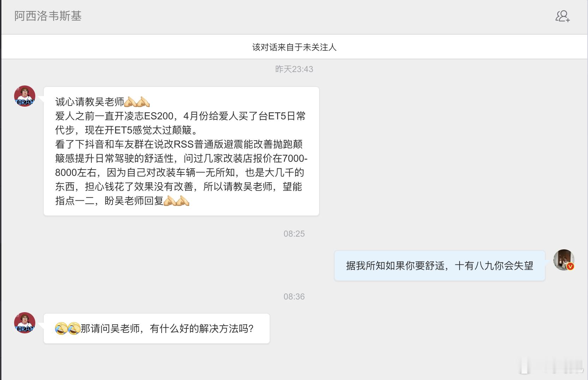Open sender avatar beside the 诚心请教吴老师 message
Viewport: 588px width, 380px height.
25,96
